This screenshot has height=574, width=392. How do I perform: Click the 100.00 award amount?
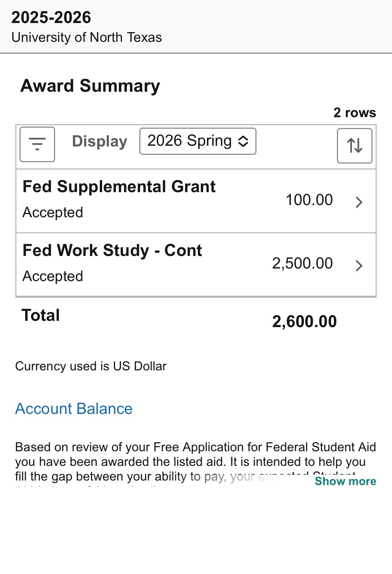click(309, 200)
